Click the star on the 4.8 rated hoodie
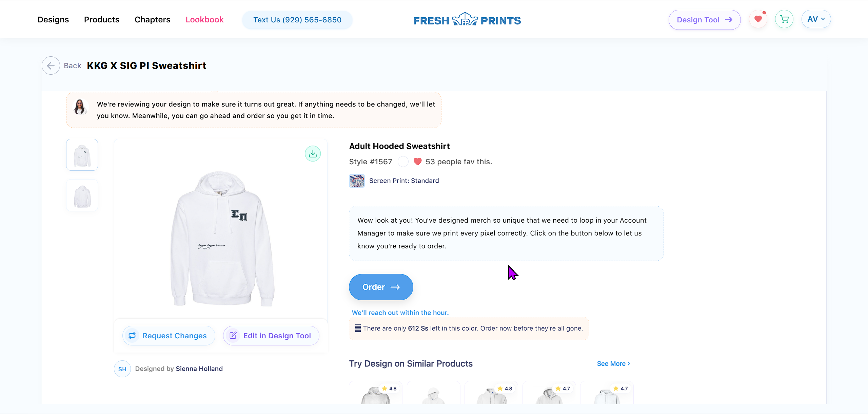This screenshot has height=414, width=868. [384, 388]
